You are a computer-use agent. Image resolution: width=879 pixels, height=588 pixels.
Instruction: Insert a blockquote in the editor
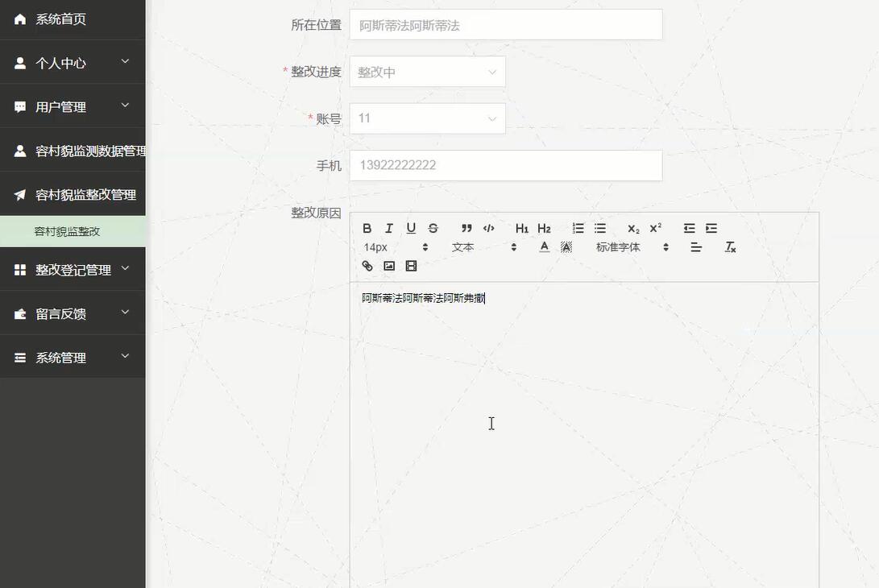[465, 228]
